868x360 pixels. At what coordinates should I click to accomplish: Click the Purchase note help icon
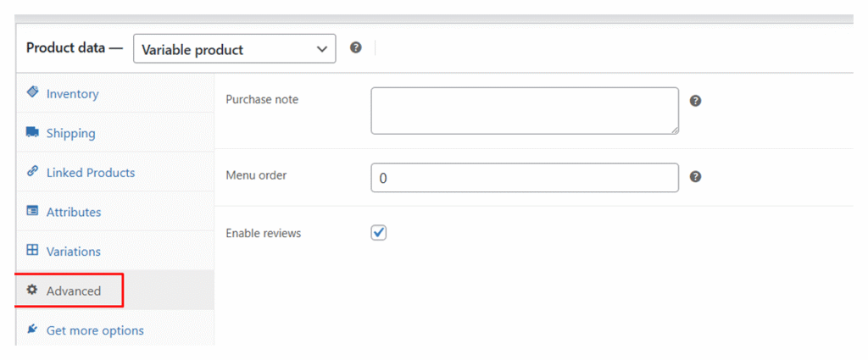(695, 101)
